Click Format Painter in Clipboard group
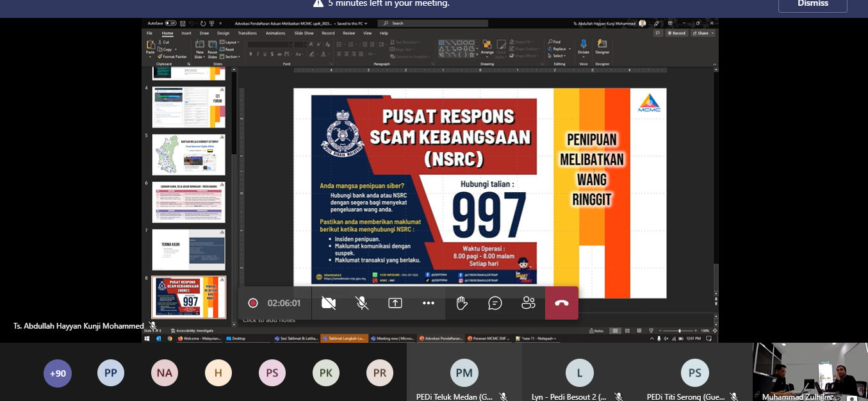The image size is (868, 401). pyautogui.click(x=172, y=56)
